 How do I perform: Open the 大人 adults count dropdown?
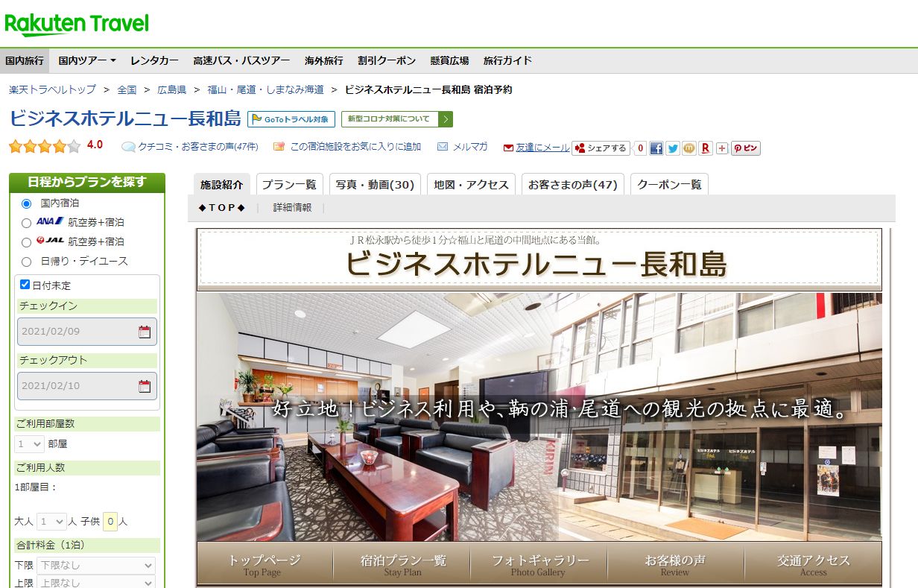[x=51, y=522]
